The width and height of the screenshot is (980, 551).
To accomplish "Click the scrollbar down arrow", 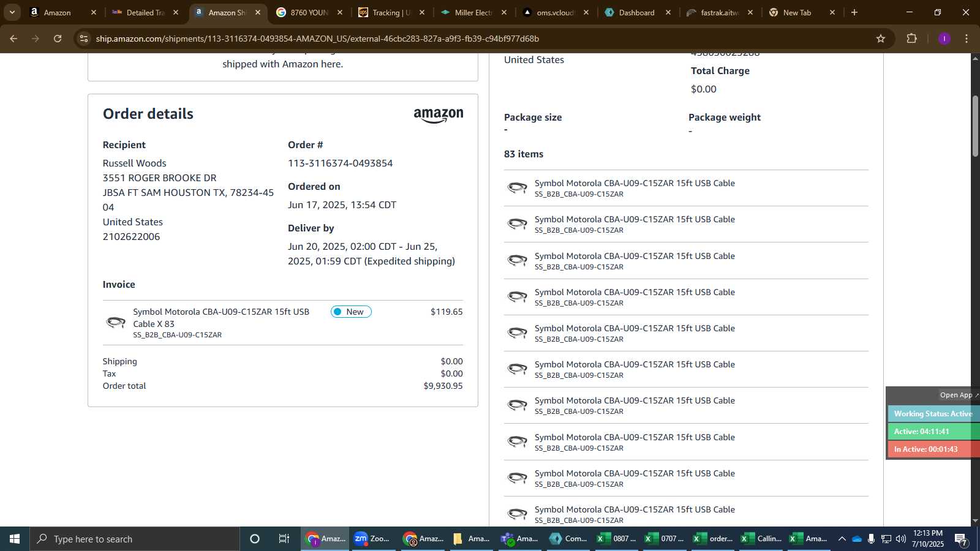I will point(975,521).
